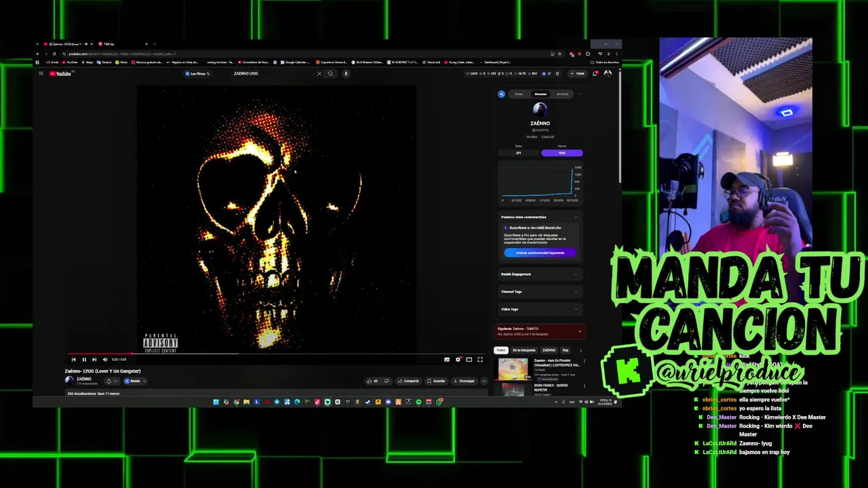The height and width of the screenshot is (488, 868).
Task: Open YouTube notifications bell
Action: click(595, 73)
